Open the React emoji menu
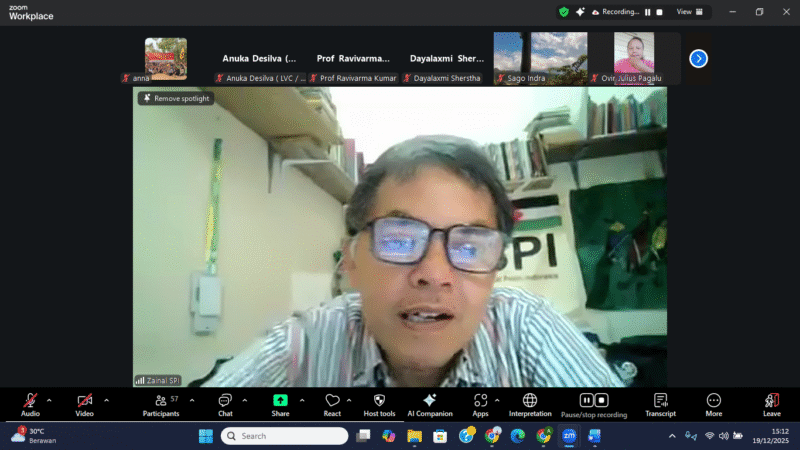The width and height of the screenshot is (800, 450). coord(332,401)
